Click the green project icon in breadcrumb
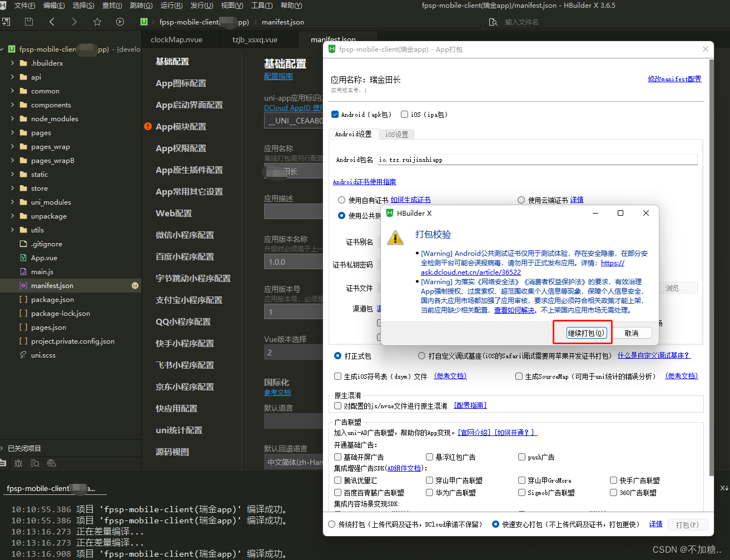Image resolution: width=730 pixels, height=560 pixels. (x=144, y=22)
